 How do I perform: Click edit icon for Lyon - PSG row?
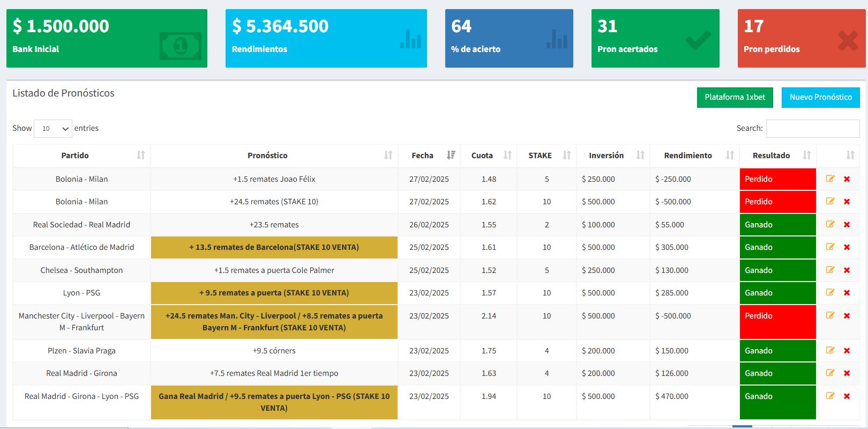click(x=830, y=293)
